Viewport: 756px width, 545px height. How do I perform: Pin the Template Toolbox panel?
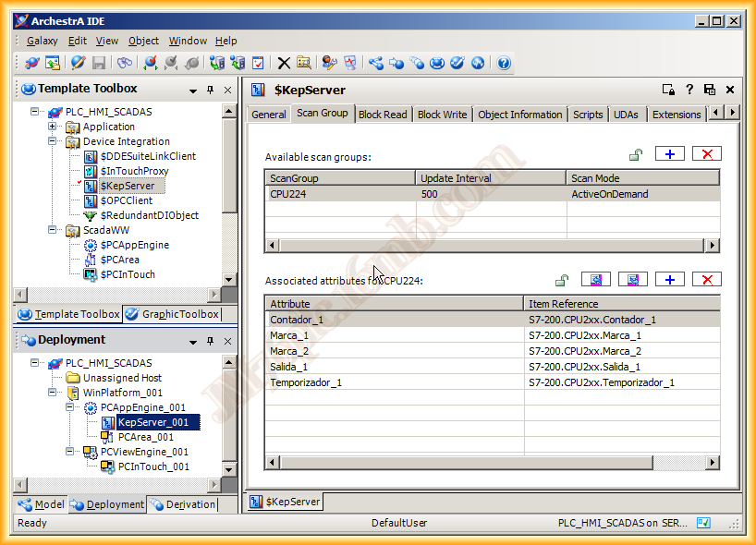211,90
